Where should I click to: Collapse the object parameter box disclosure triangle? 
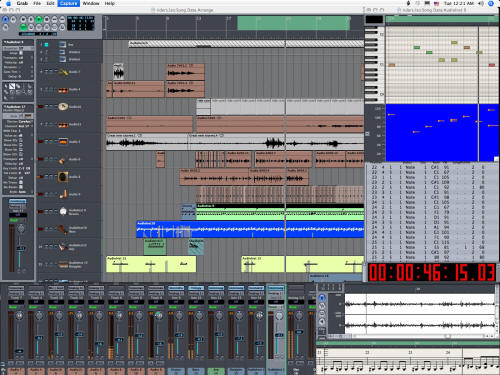click(x=5, y=107)
